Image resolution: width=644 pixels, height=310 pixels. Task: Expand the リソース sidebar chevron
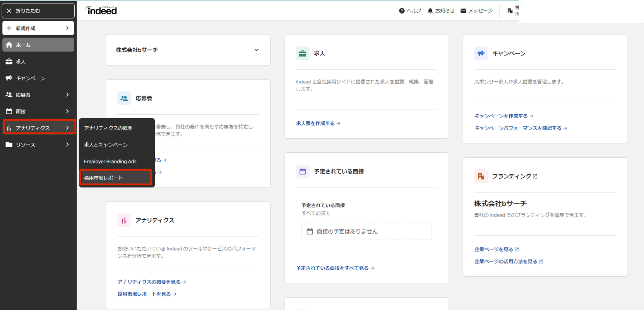[67, 145]
